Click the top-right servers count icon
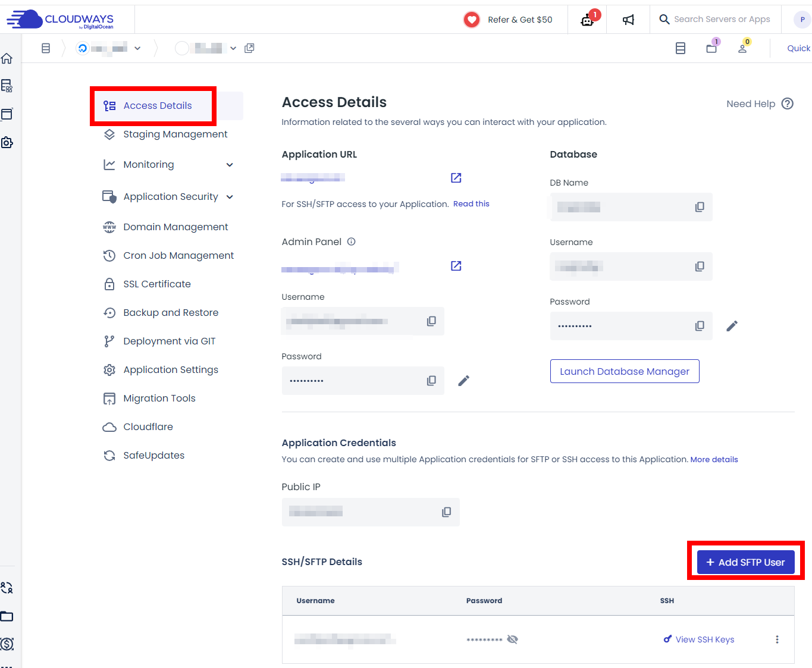 click(681, 48)
